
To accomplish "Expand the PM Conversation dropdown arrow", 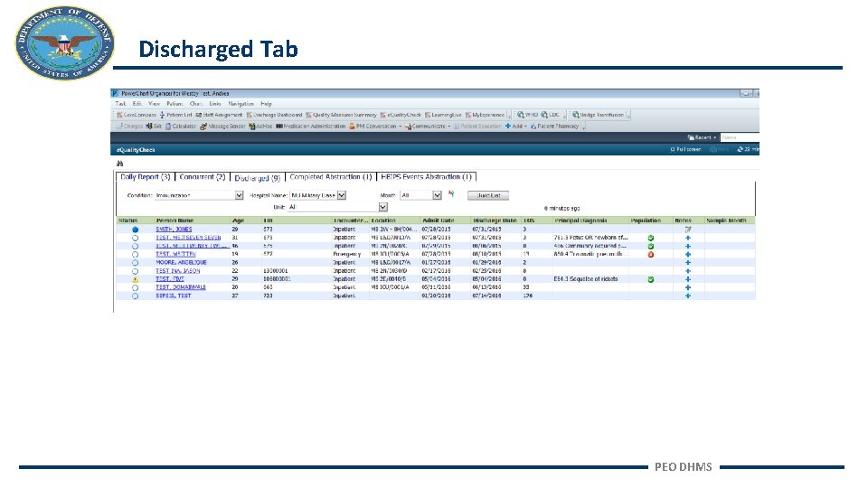I will (401, 127).
